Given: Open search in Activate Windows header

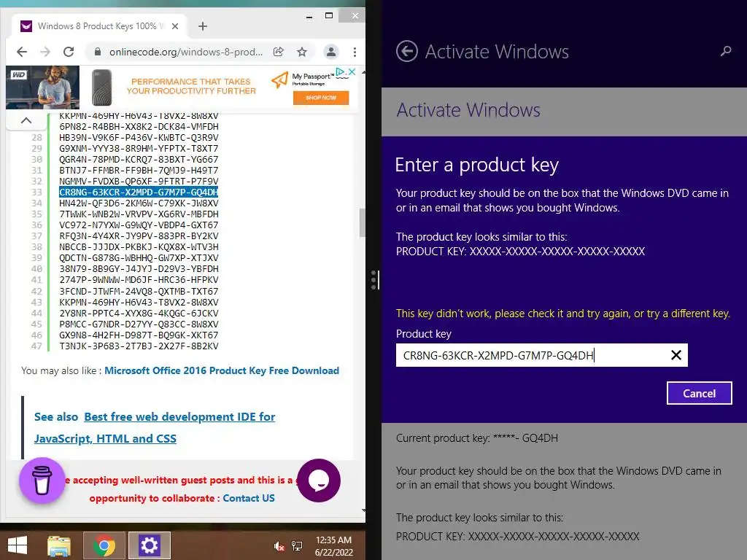Looking at the screenshot, I should click(726, 51).
